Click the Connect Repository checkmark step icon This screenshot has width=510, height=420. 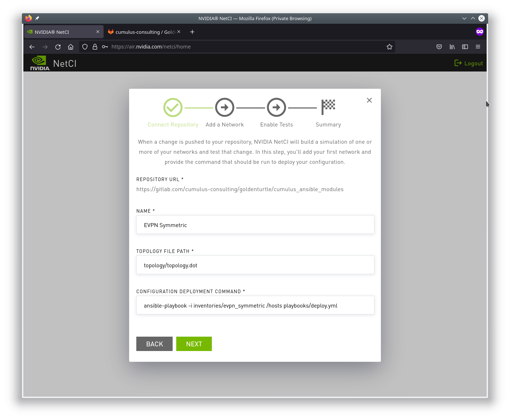pyautogui.click(x=173, y=107)
